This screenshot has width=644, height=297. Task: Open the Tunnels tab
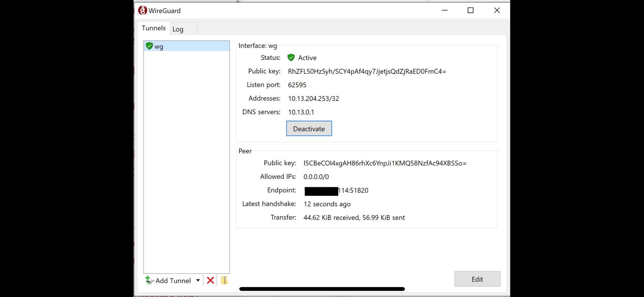153,28
